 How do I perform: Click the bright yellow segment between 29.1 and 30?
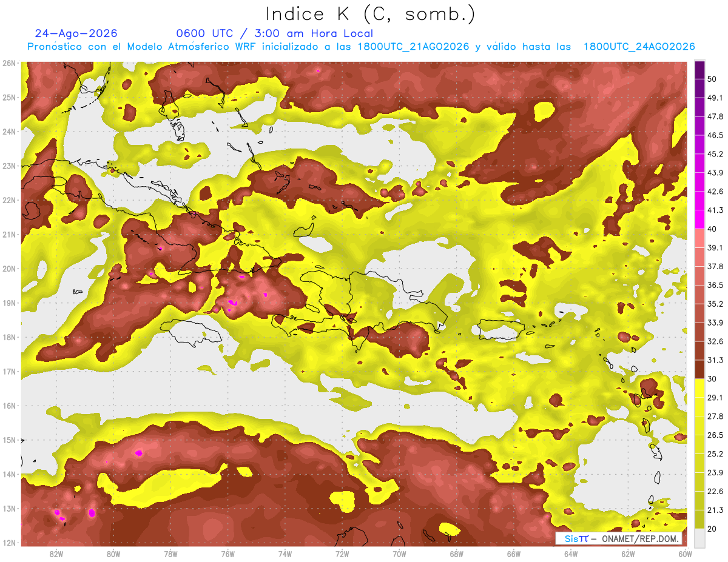[x=700, y=387]
